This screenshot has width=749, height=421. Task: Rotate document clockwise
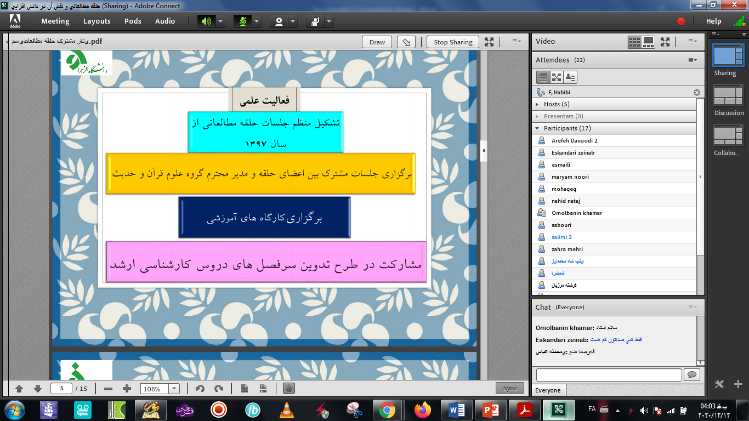pos(218,389)
